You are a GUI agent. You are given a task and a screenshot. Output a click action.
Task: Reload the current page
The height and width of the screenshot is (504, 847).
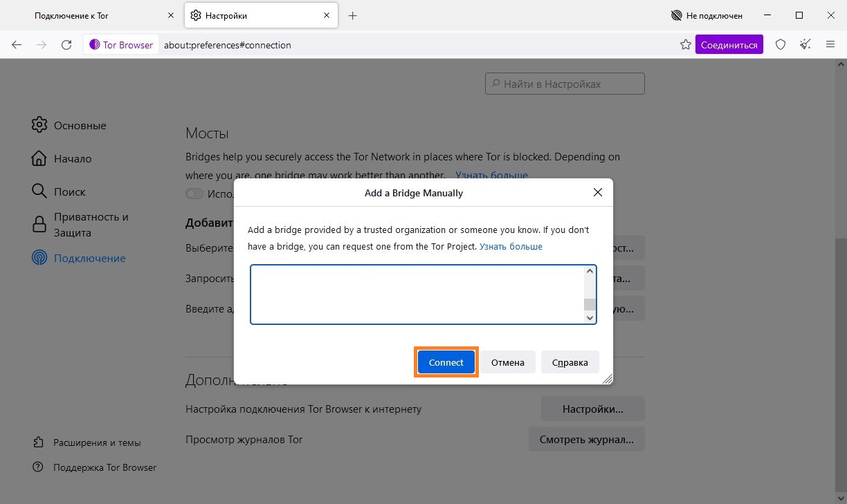point(66,45)
